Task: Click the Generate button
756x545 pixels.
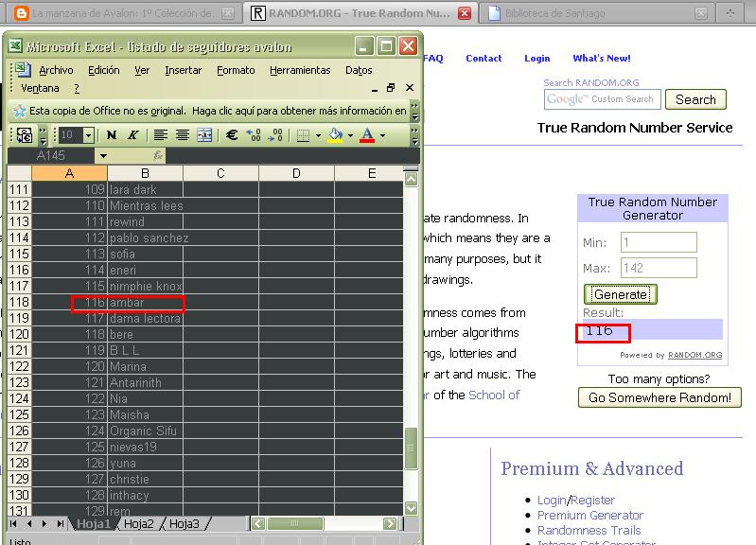Action: (x=621, y=294)
